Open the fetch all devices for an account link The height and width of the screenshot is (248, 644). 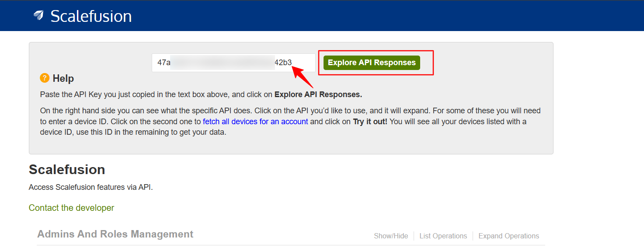click(x=255, y=122)
